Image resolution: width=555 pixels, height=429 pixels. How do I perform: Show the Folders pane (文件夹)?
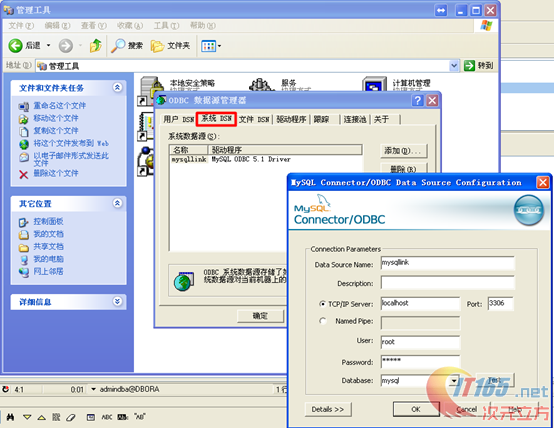tap(170, 46)
